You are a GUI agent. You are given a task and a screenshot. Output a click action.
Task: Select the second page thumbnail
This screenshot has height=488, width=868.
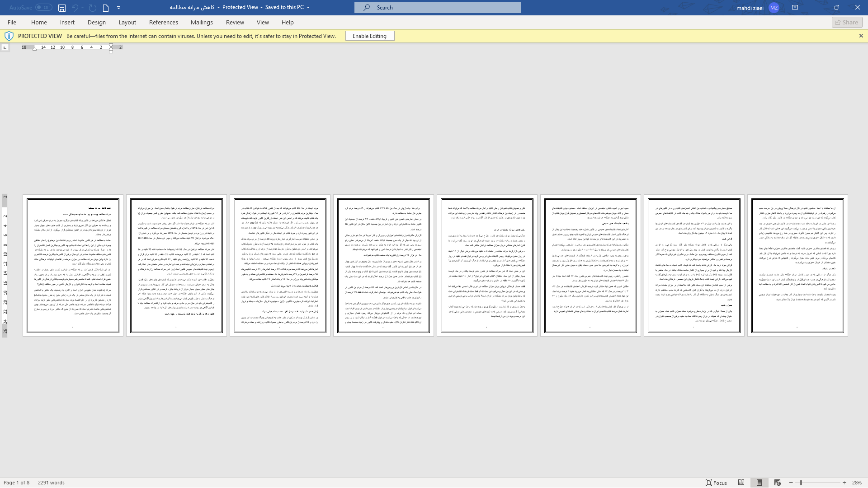point(176,266)
